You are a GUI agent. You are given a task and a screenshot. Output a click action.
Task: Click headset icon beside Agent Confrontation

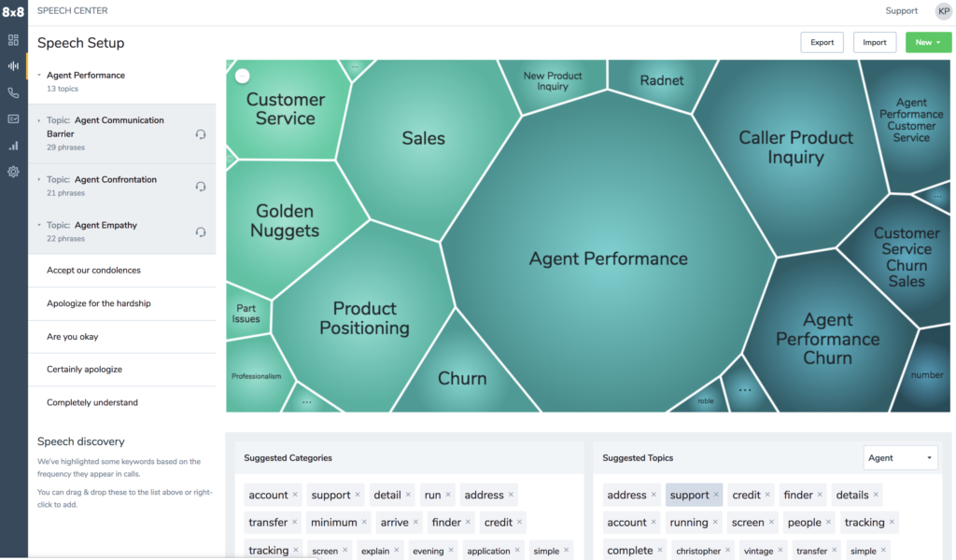[x=201, y=187]
